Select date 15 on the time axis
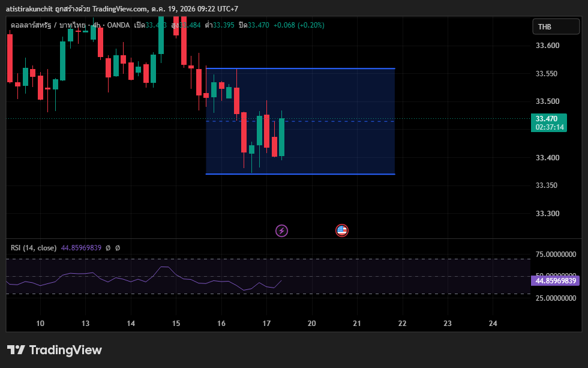The width and height of the screenshot is (588, 368). coord(176,324)
